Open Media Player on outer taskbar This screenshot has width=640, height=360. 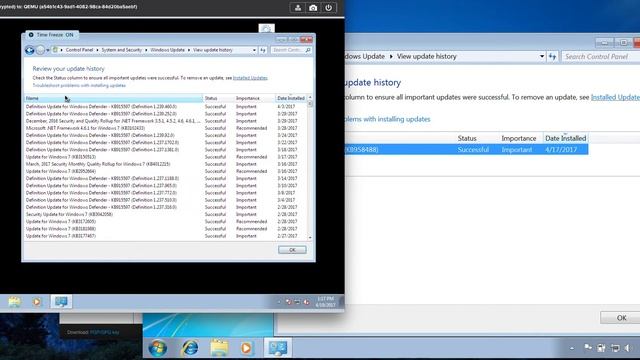point(246,348)
